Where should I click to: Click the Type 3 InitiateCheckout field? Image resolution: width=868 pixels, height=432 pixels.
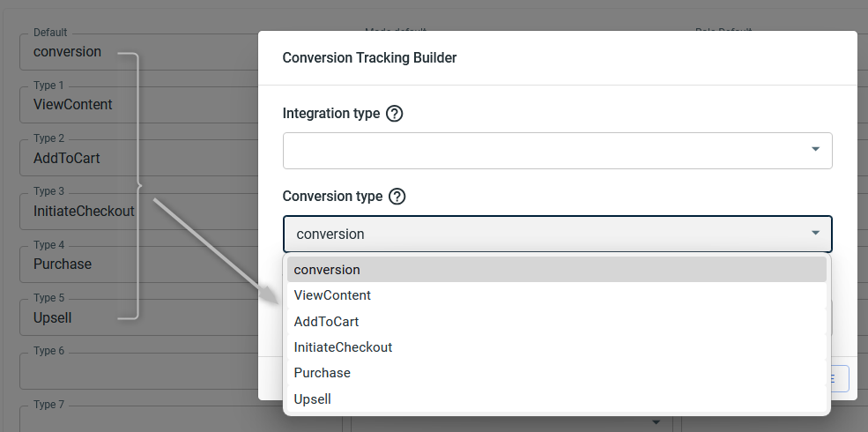[138, 211]
